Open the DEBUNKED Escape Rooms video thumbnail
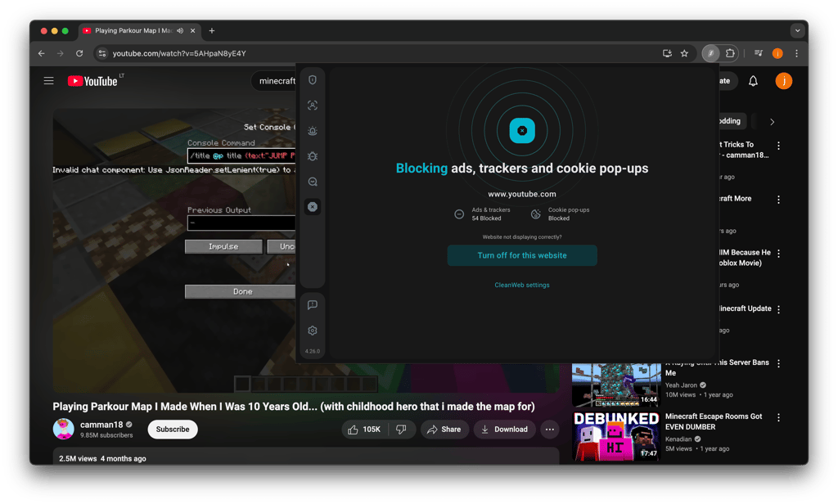 [616, 436]
